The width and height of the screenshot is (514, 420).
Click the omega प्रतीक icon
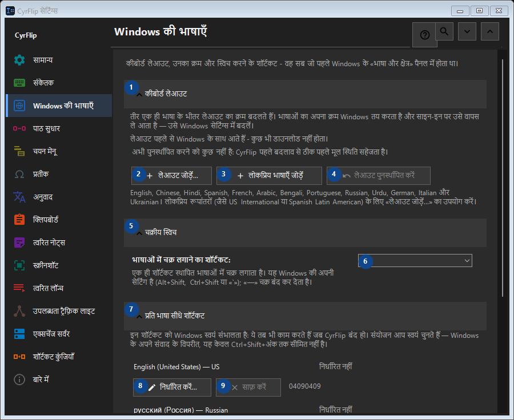(19, 174)
